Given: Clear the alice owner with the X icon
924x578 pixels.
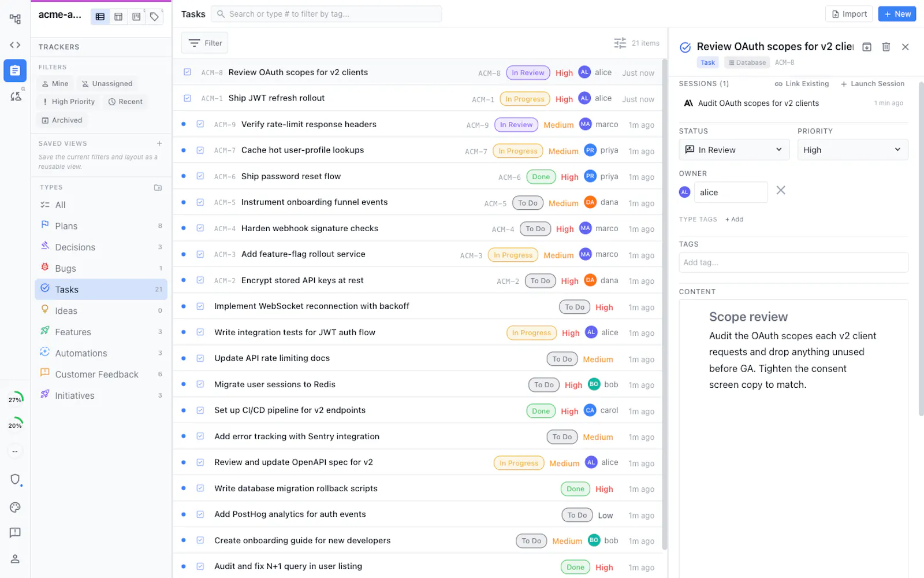Looking at the screenshot, I should pyautogui.click(x=781, y=190).
